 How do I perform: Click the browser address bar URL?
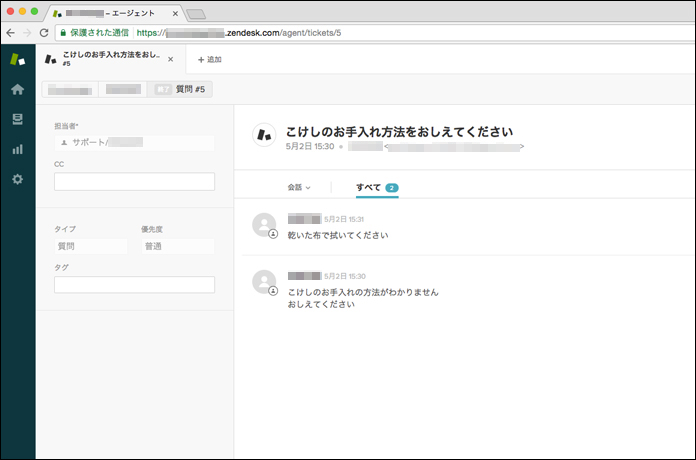tap(239, 33)
